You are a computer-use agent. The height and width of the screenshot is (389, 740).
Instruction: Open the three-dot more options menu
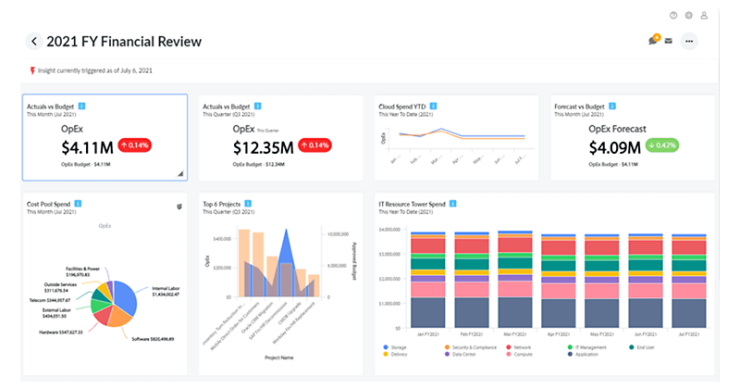point(689,42)
